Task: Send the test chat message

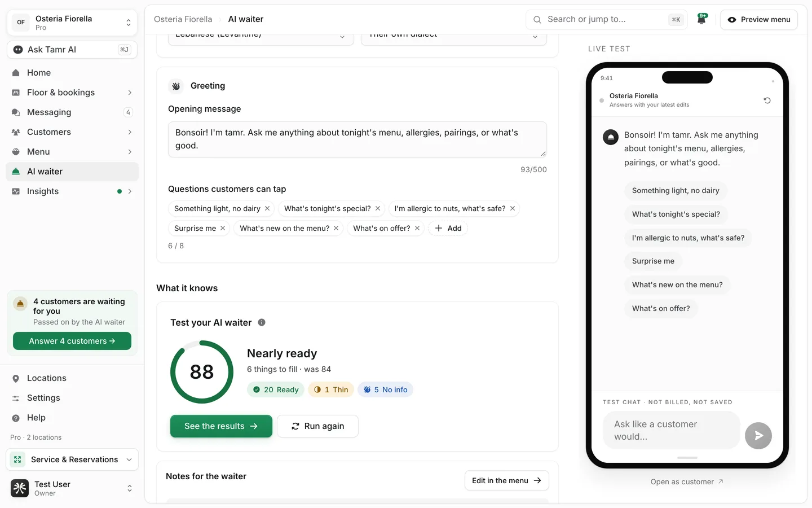Action: [758, 436]
